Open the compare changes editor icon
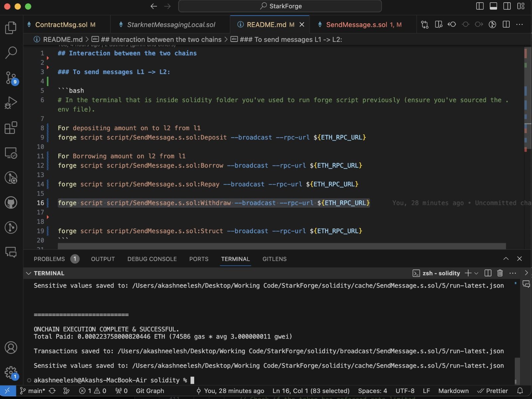The width and height of the screenshot is (532, 399). (425, 24)
